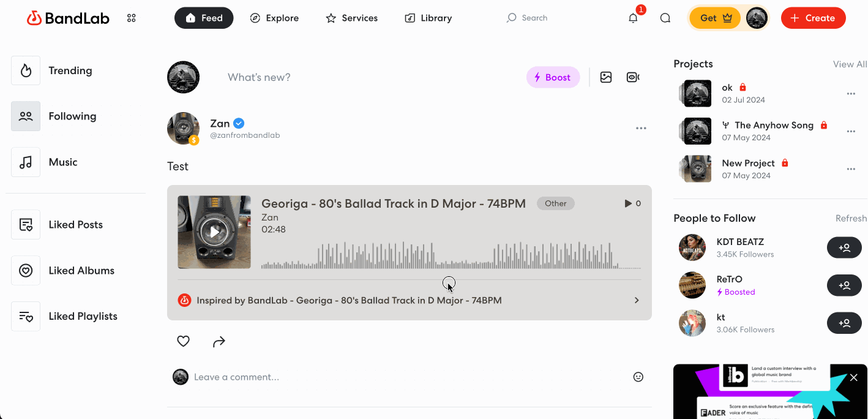Open the post options three-dot menu
This screenshot has height=419, width=868.
tap(641, 129)
